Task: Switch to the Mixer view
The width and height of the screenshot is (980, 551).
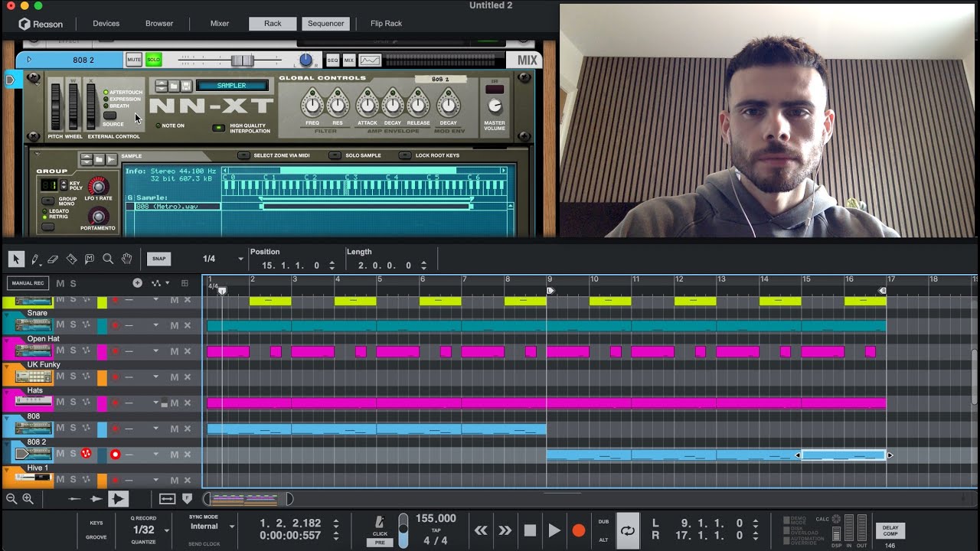Action: (220, 23)
